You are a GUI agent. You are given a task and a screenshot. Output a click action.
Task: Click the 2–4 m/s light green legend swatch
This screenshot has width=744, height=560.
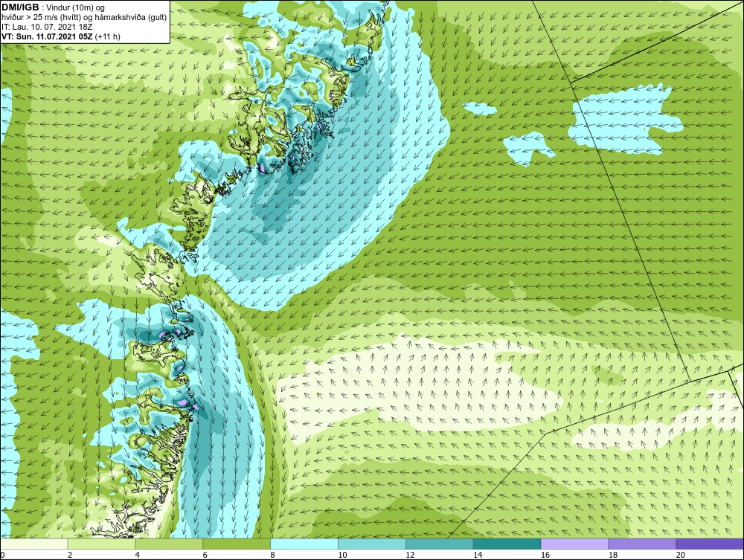click(101, 544)
